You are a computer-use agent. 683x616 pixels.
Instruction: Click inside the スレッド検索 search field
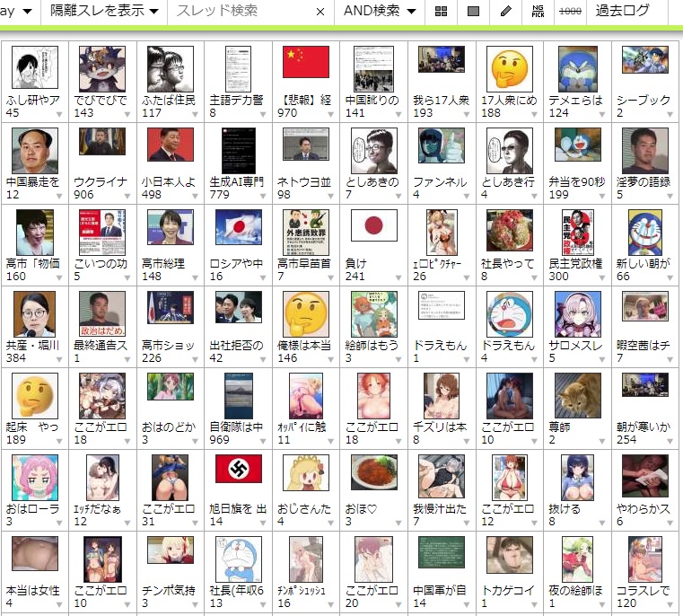pyautogui.click(x=242, y=12)
